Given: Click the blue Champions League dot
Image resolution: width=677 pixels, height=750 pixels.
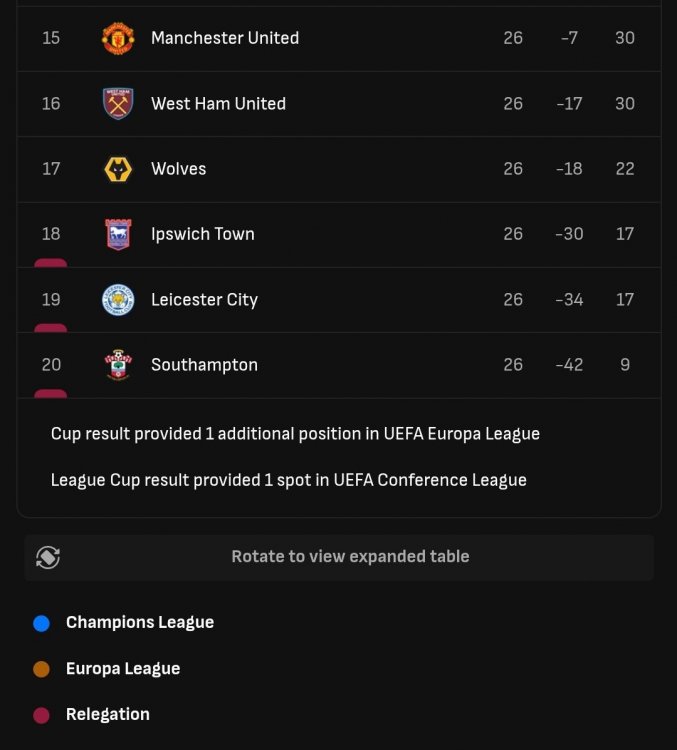Looking at the screenshot, I should click(x=41, y=623).
